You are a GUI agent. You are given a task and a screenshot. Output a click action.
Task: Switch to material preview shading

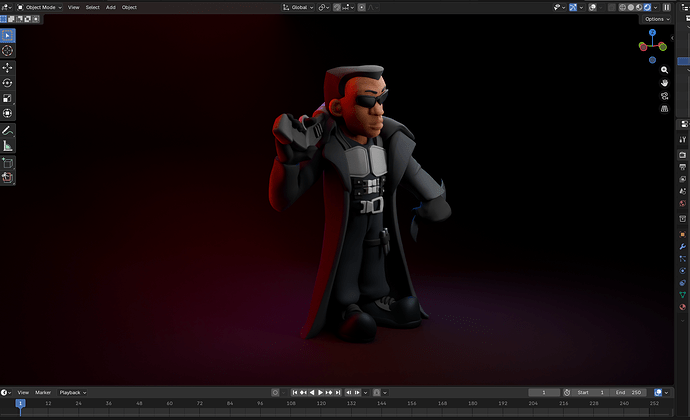click(x=639, y=7)
